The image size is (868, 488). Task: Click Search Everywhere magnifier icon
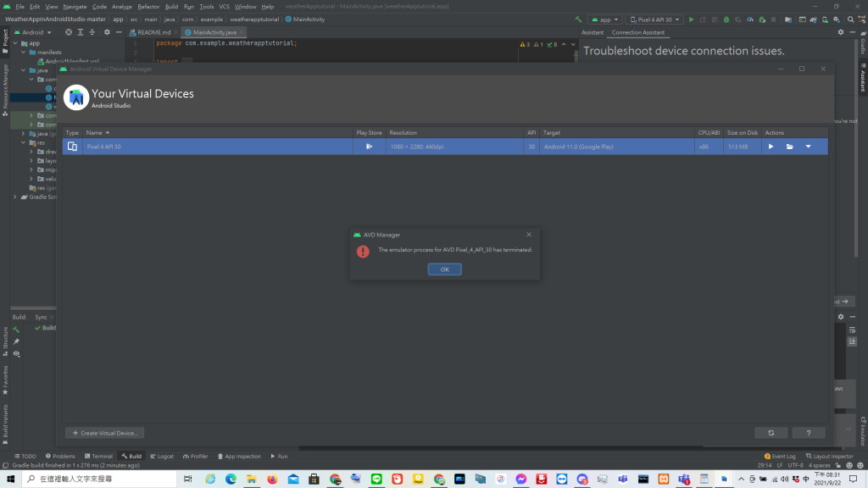click(851, 19)
